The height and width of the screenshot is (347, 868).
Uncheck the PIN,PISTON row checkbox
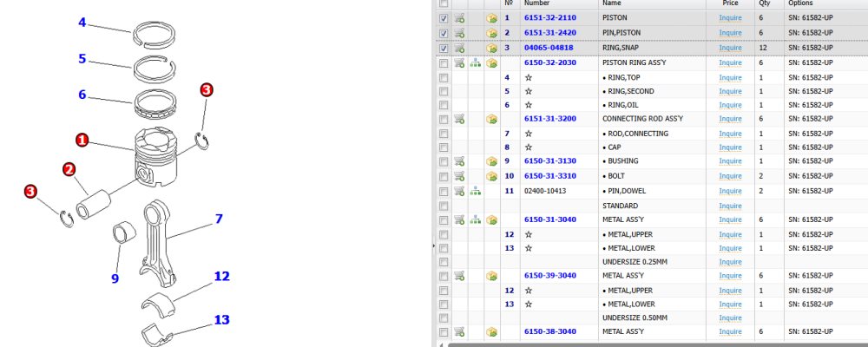(444, 33)
